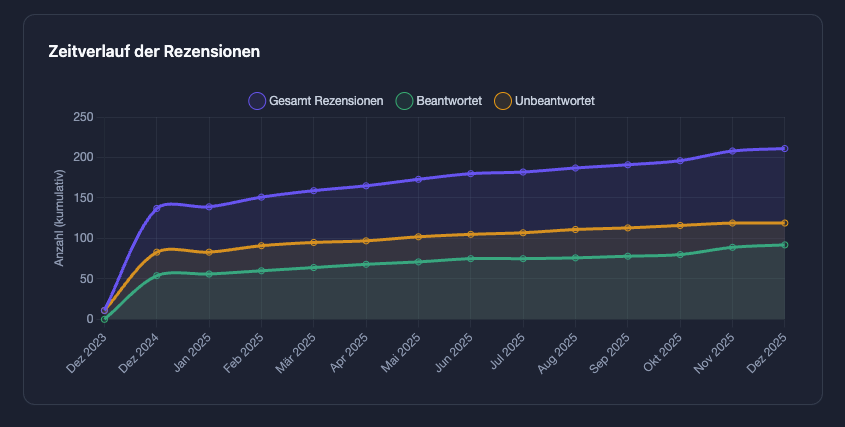Toggle the Gesamt Rezensionen legend label

327,101
